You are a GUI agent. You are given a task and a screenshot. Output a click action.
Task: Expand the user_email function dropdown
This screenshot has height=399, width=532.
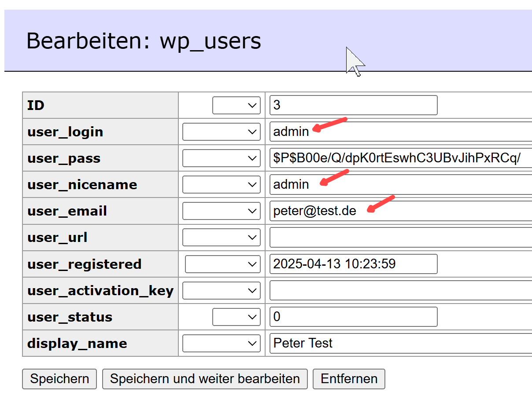click(221, 211)
